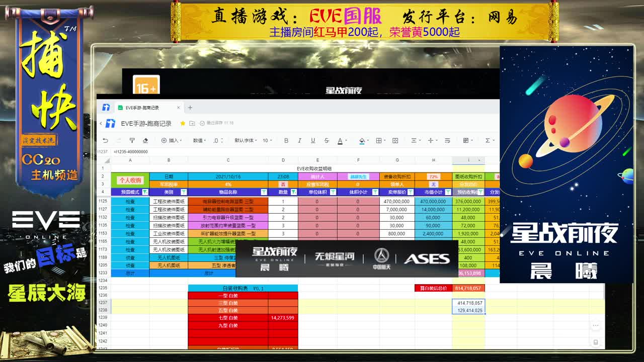Select the format painter tool
644x362 pixels.
132,141
